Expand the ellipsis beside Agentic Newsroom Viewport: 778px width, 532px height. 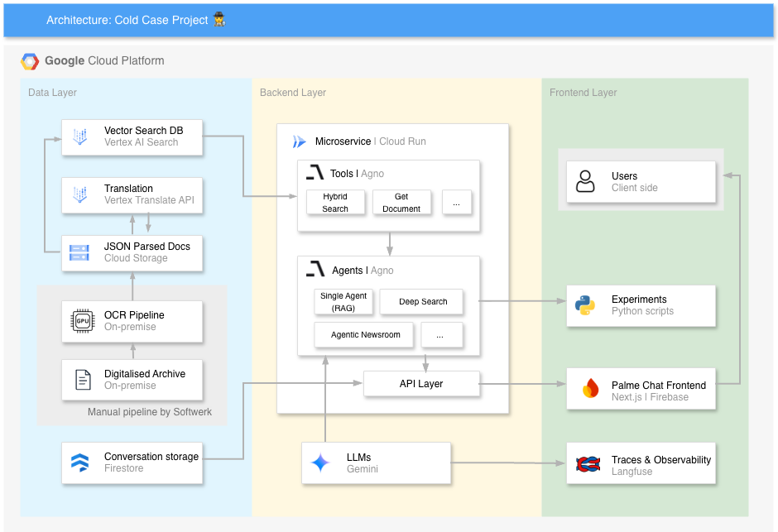441,334
